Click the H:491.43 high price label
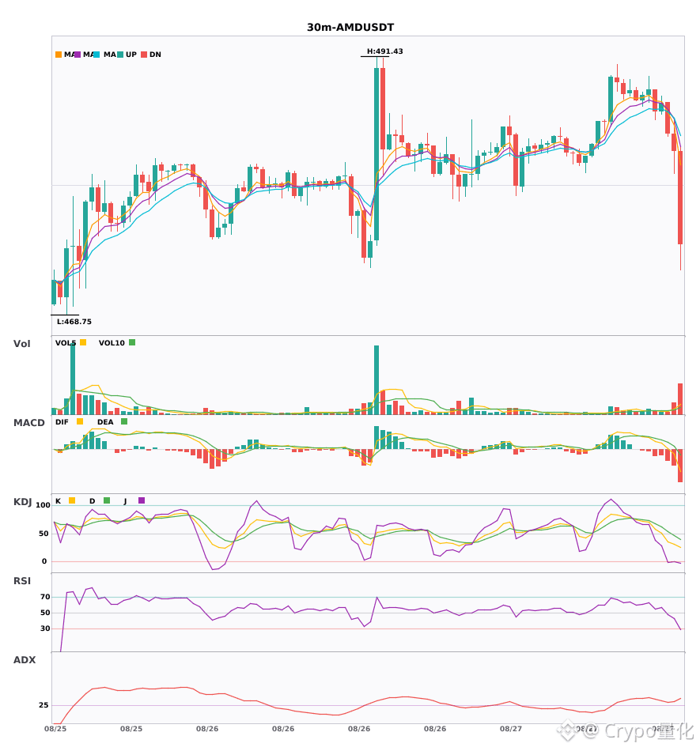Screen dimensions: 700x751 pos(384,51)
